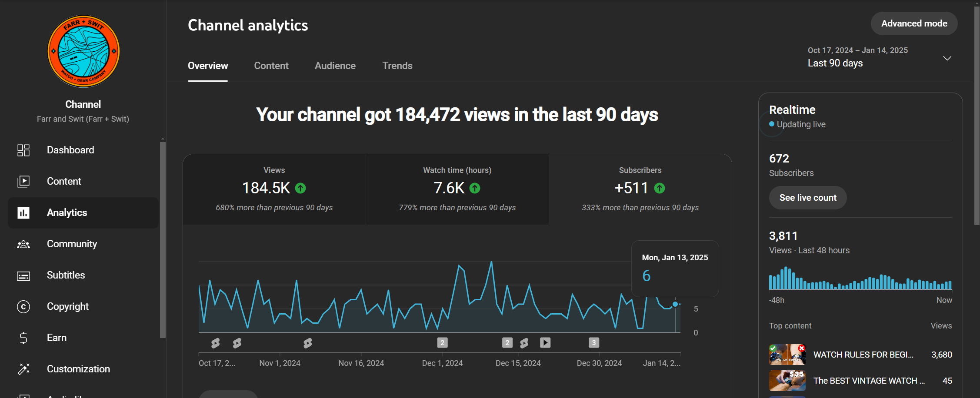The width and height of the screenshot is (980, 398).
Task: Open the Dashboard icon in sidebar
Action: (x=23, y=150)
